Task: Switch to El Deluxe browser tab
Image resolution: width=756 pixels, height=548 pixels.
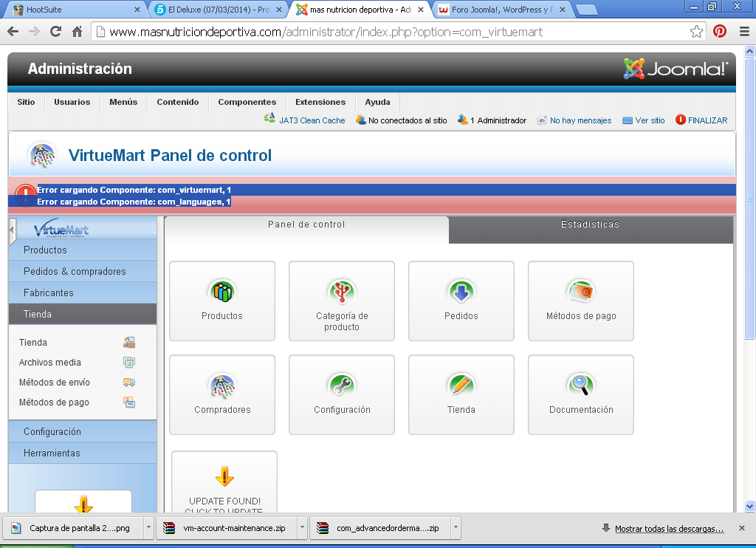Action: point(219,9)
